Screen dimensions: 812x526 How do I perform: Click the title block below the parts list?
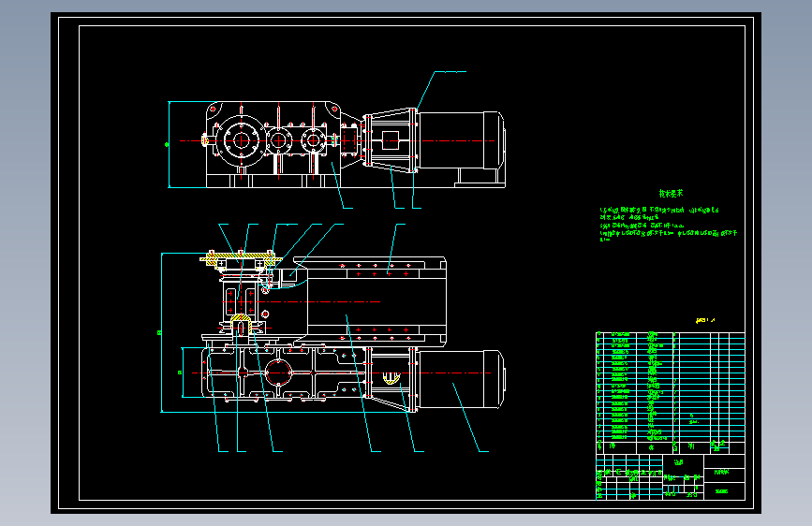tap(670, 476)
